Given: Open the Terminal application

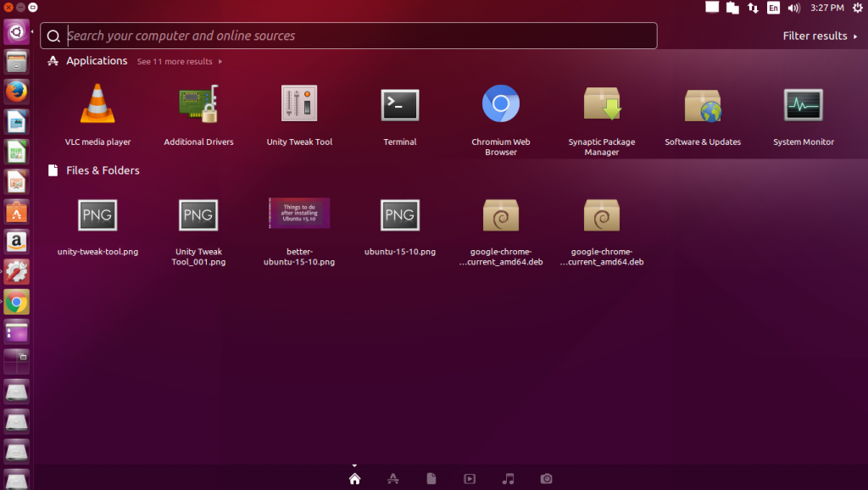Looking at the screenshot, I should click(x=399, y=105).
